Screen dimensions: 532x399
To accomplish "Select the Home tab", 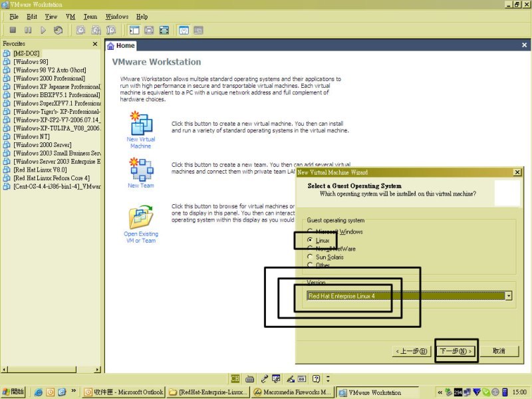I will [121, 45].
